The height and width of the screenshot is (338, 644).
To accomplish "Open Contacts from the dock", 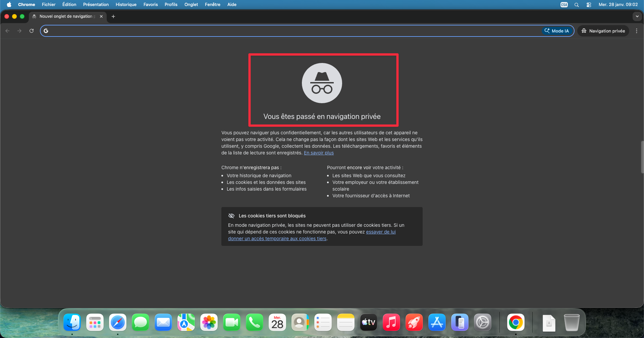I will coord(300,322).
